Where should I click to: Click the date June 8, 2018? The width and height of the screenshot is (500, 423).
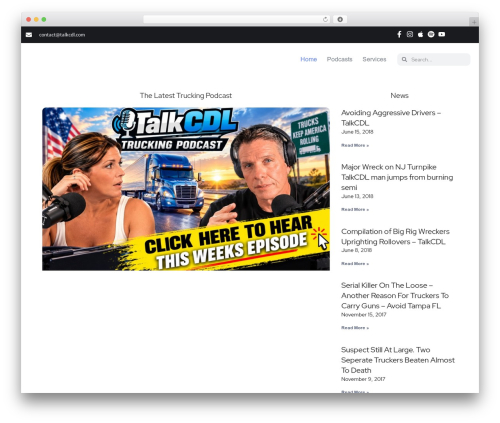pyautogui.click(x=356, y=250)
